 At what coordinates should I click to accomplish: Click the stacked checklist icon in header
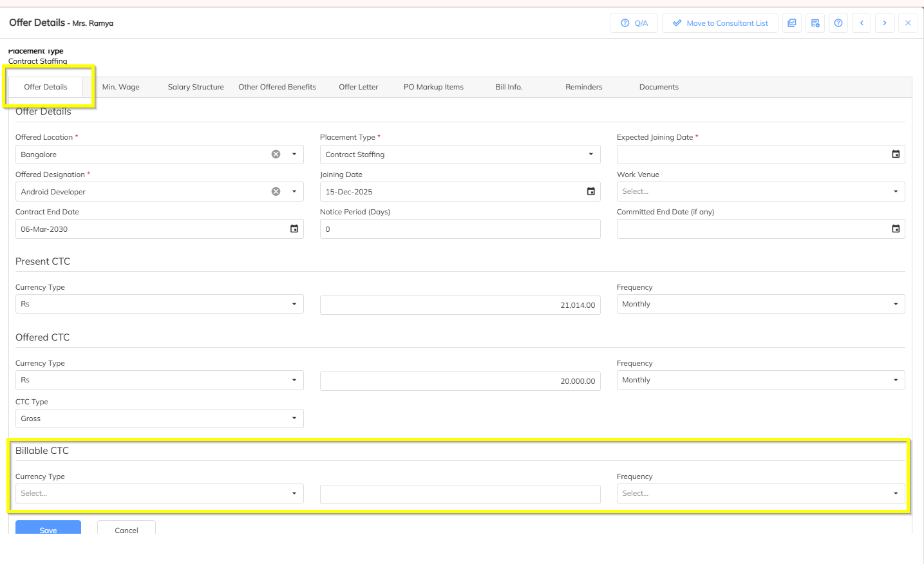coord(792,23)
